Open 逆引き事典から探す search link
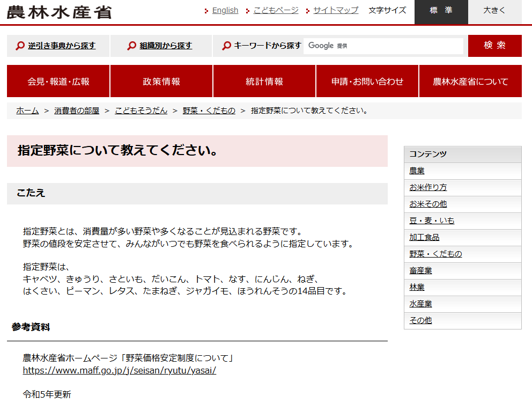 coord(62,46)
